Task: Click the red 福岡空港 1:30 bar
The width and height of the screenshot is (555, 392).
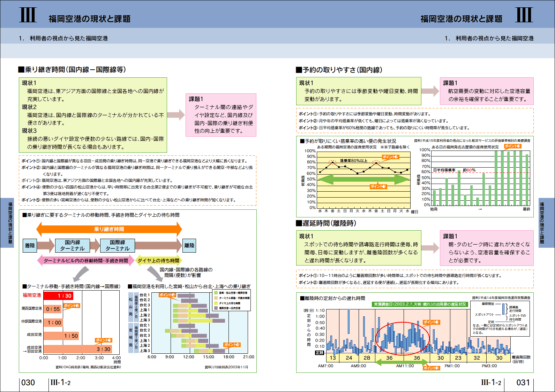Action: tap(58, 296)
